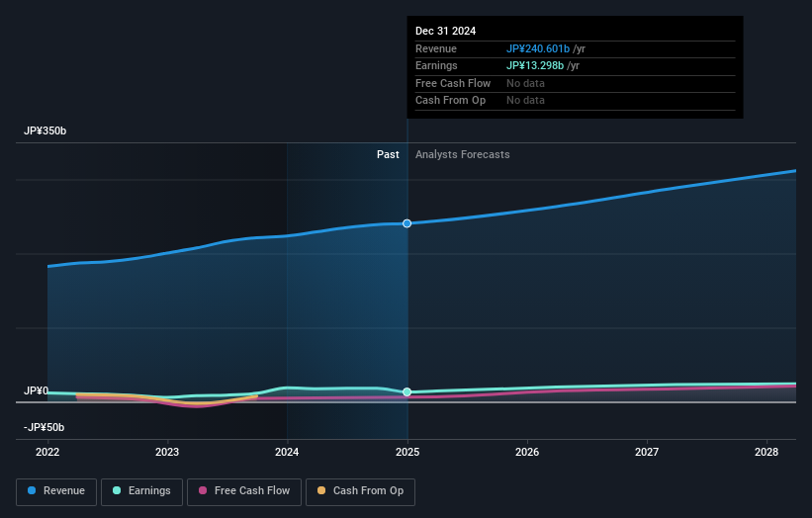Click the JP¥0 y-axis label

tap(36, 390)
